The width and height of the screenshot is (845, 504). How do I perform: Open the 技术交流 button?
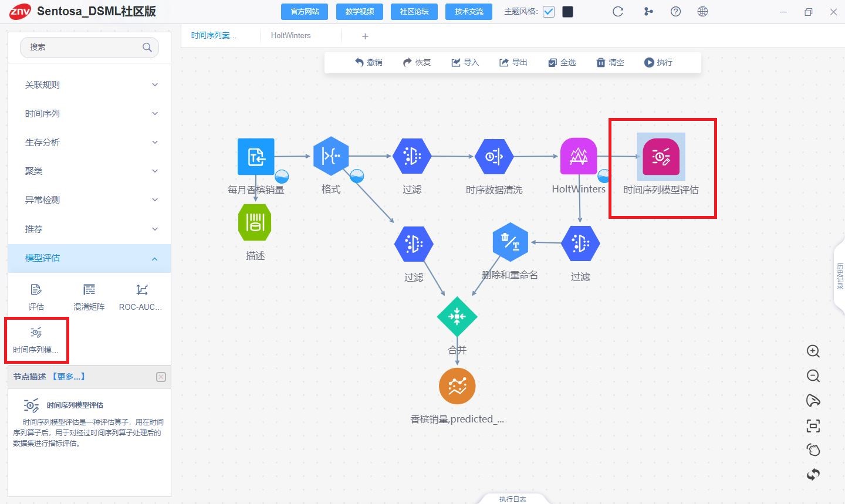click(x=469, y=12)
